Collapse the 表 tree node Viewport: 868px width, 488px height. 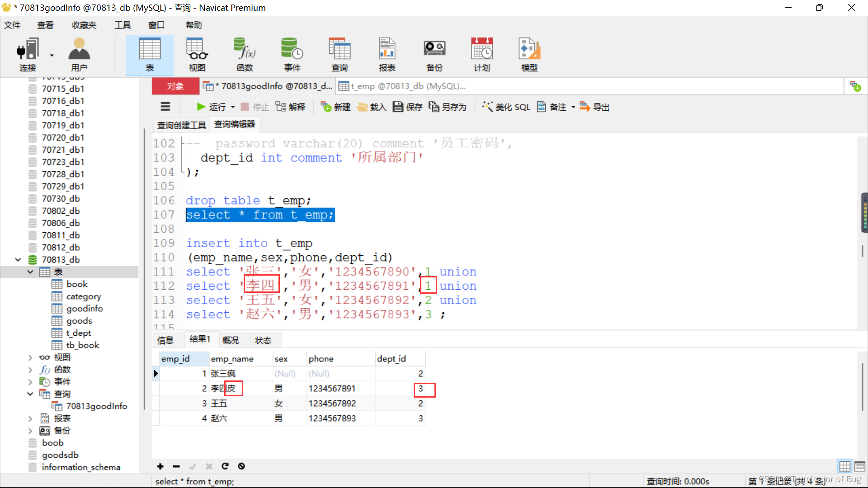(x=30, y=272)
